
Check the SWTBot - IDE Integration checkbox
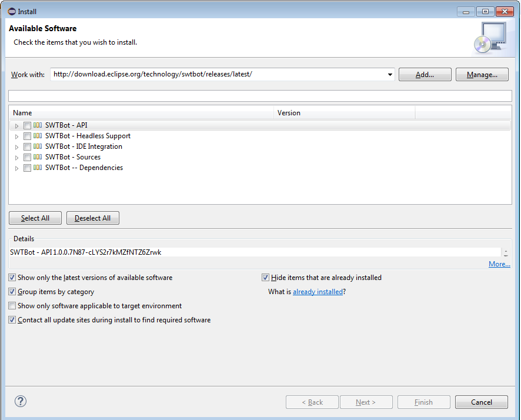point(27,147)
